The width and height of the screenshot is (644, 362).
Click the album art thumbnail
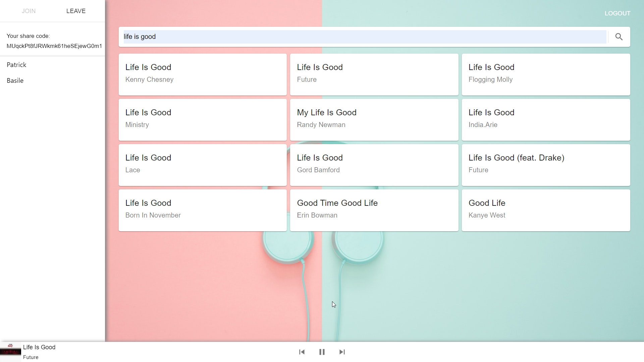pyautogui.click(x=10, y=352)
